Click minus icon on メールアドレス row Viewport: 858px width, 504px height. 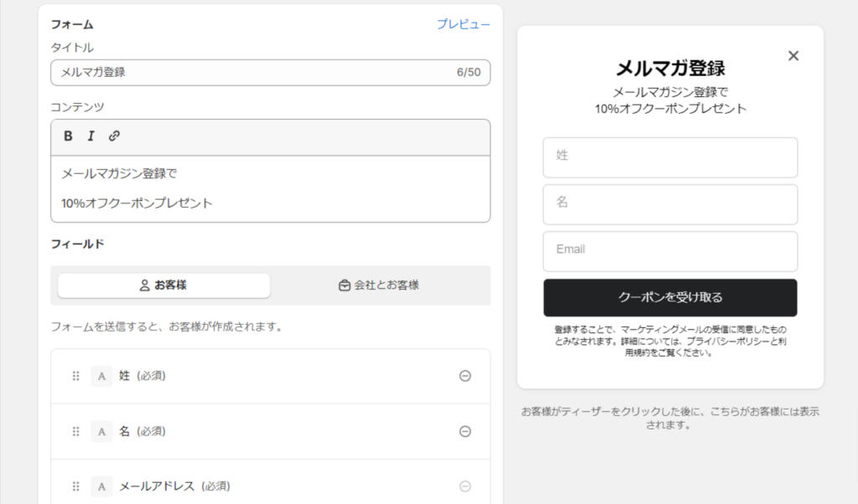click(465, 486)
